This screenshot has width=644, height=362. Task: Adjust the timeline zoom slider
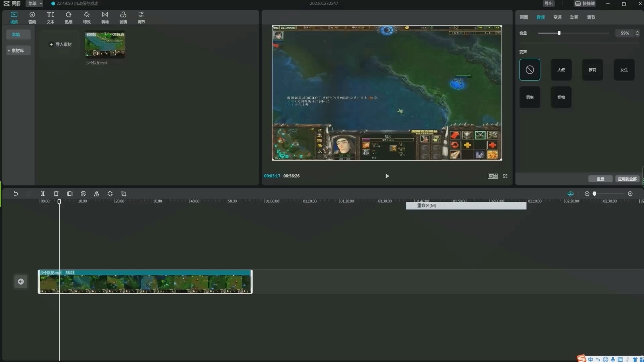click(x=594, y=194)
